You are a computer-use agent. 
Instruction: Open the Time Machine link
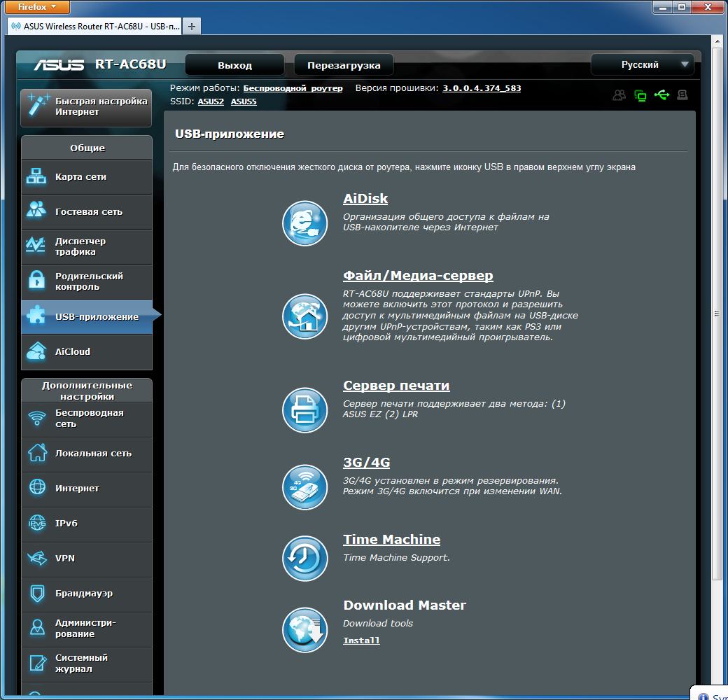coord(391,540)
